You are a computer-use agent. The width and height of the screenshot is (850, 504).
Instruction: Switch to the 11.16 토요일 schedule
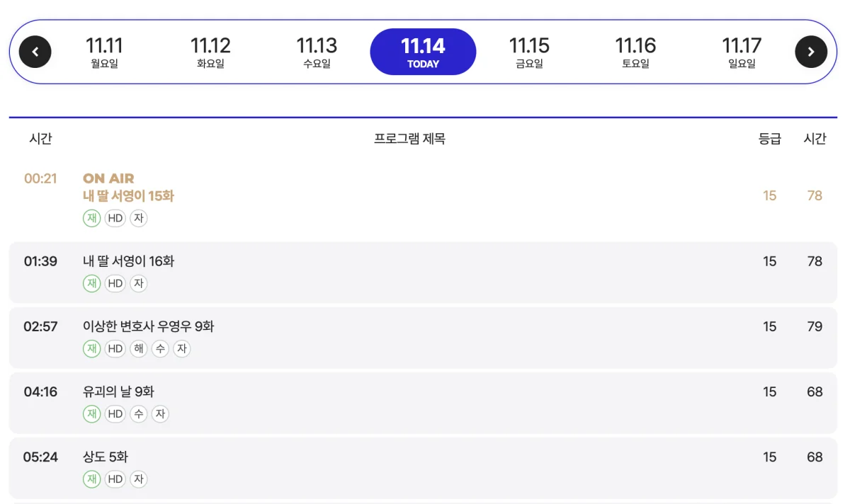[635, 51]
